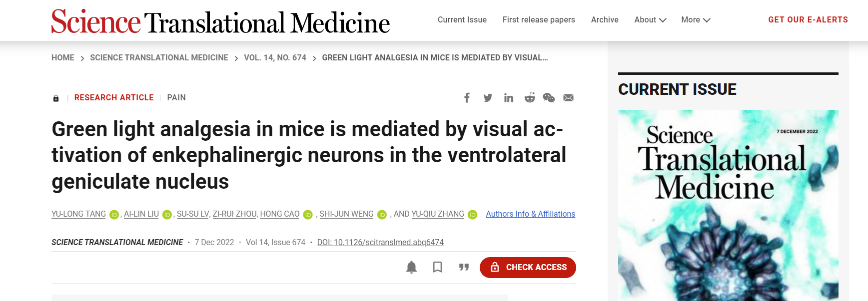Open the current issue cover thumbnail
Image resolution: width=868 pixels, height=301 pixels.
tap(728, 205)
